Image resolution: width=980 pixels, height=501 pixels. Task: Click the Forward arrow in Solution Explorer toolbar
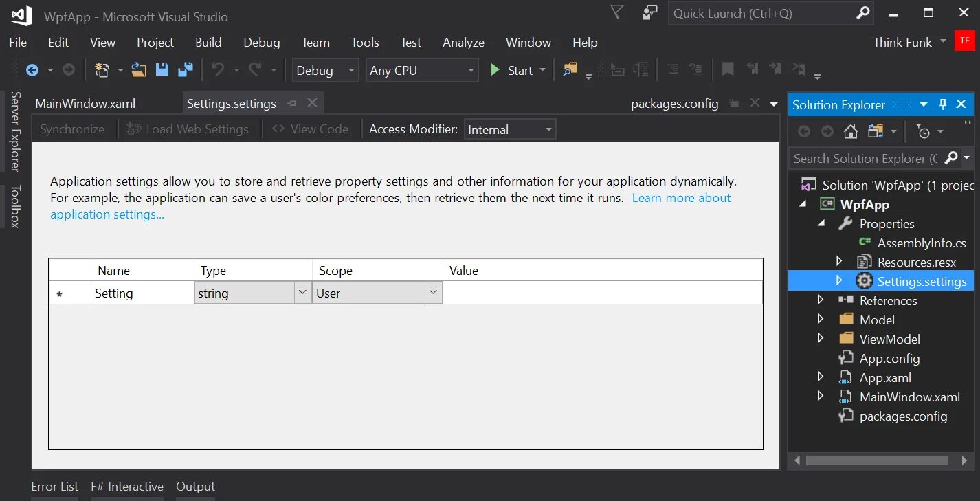827,131
